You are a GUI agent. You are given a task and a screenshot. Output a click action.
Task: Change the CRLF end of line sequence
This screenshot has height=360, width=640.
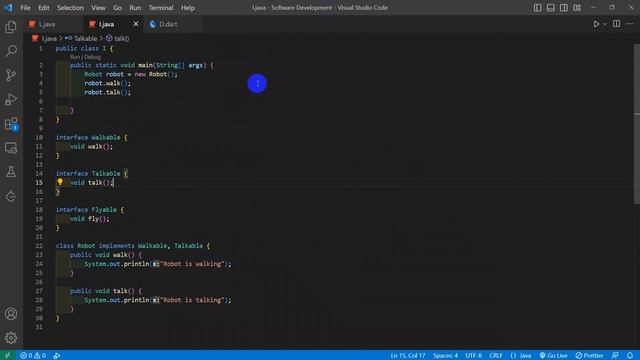click(496, 355)
